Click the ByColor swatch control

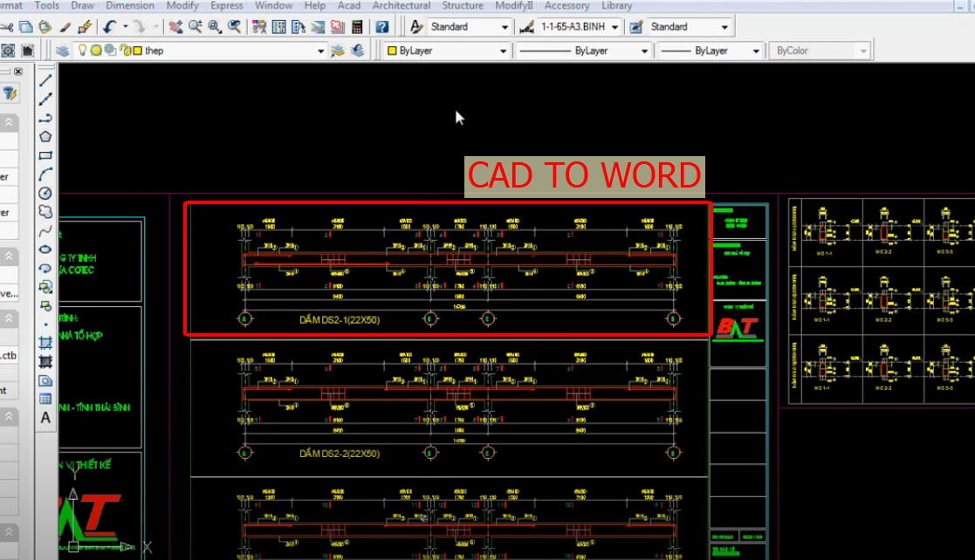click(819, 51)
